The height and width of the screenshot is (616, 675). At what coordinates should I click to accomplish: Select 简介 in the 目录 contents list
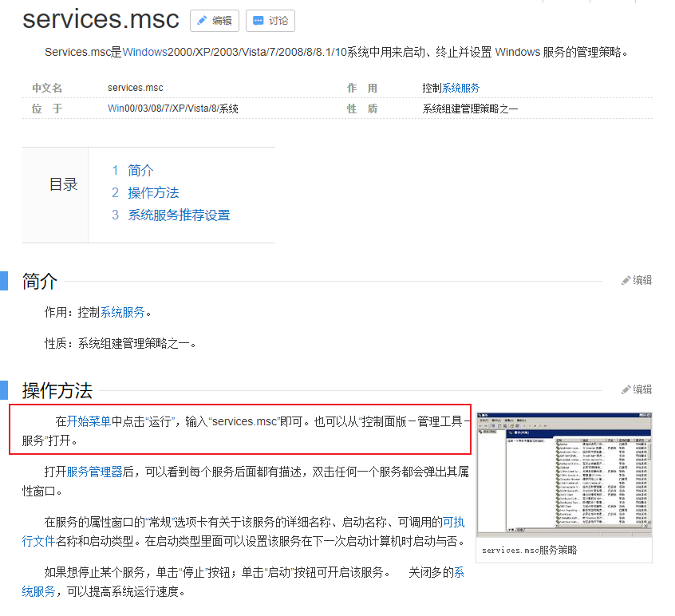(x=139, y=170)
